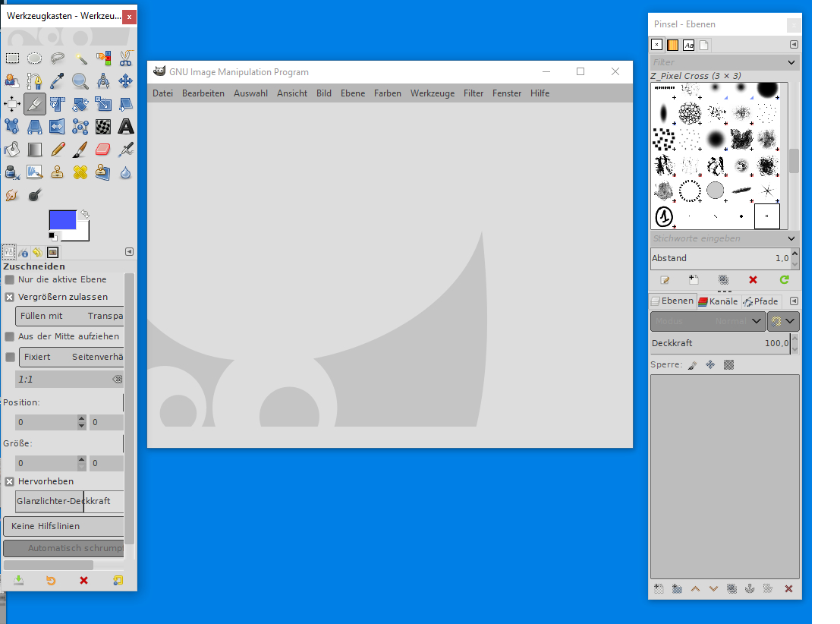The width and height of the screenshot is (840, 624).
Task: Enable 'Nur die aktive Ebene' checkbox
Action: (x=10, y=279)
